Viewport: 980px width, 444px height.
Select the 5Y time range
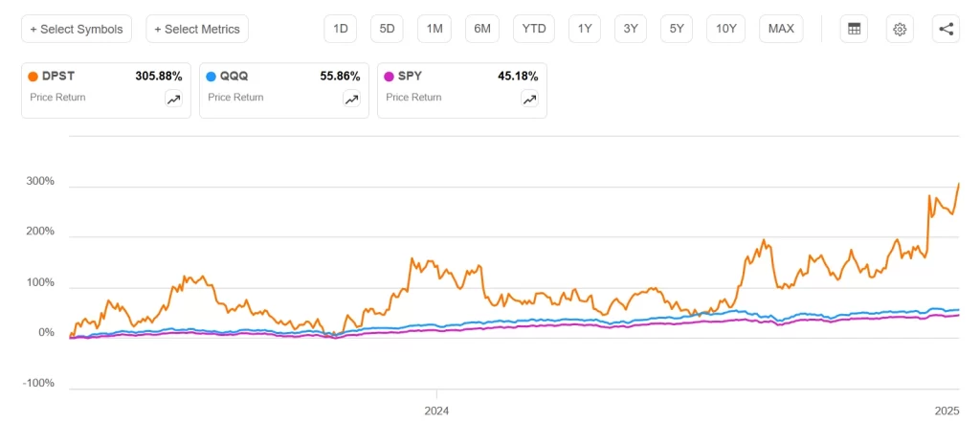[x=677, y=29]
